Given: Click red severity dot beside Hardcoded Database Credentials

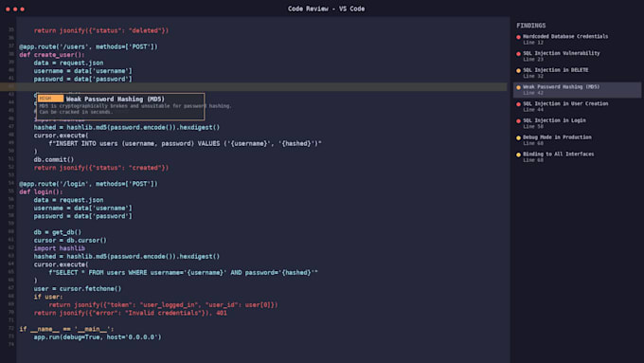Looking at the screenshot, I should pos(518,37).
